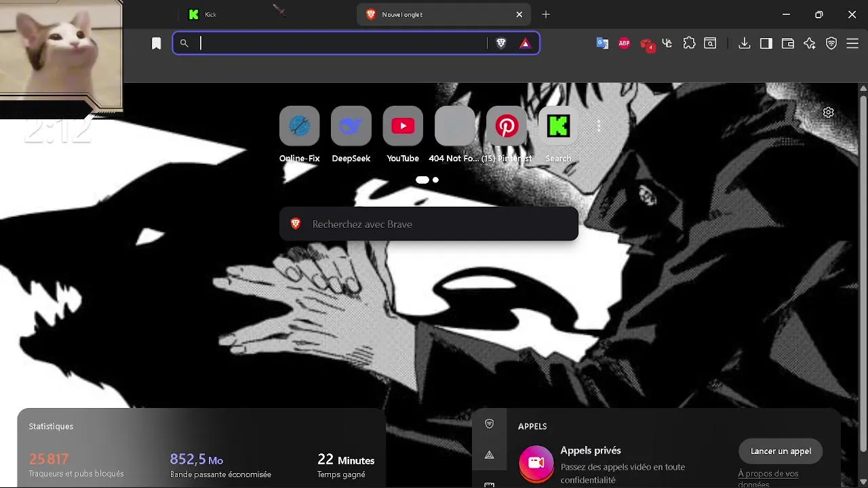868x488 pixels.
Task: Click the scrollbar down arrow
Action: pyautogui.click(x=863, y=483)
